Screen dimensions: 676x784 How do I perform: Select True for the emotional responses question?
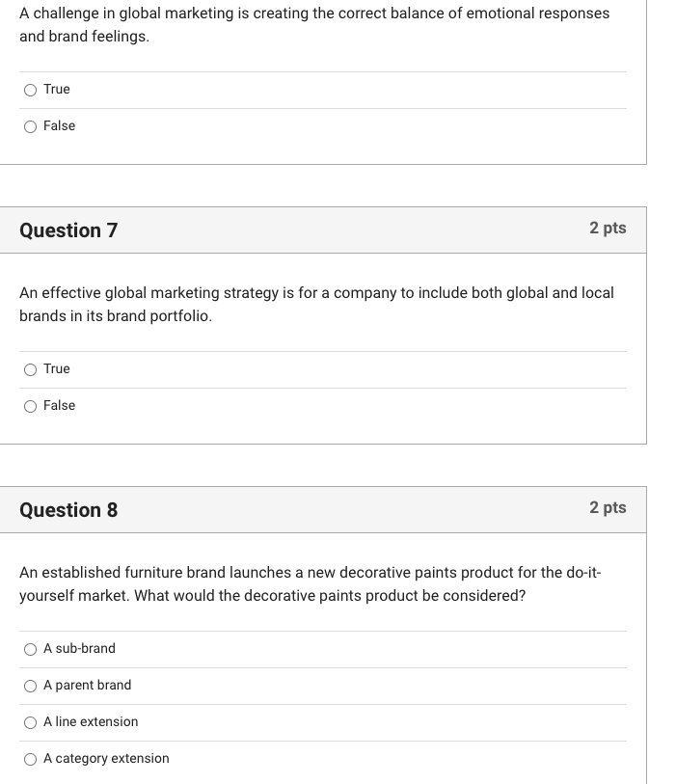pos(31,89)
